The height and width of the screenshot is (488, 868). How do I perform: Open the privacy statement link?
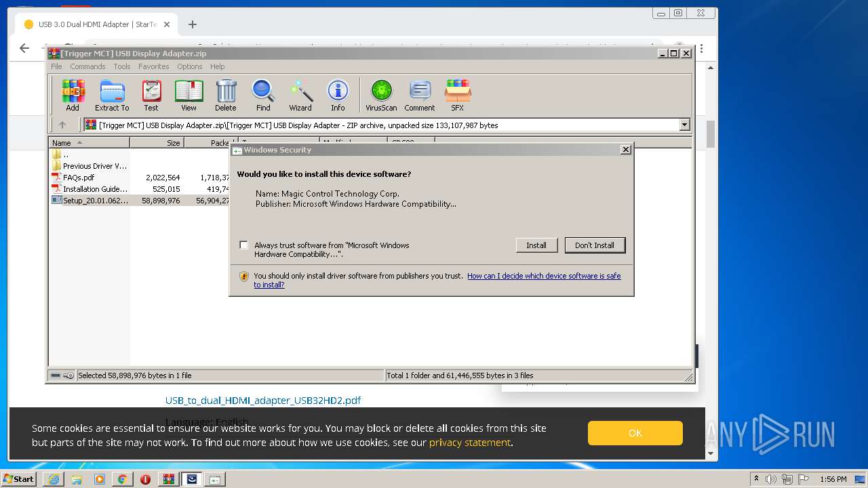tap(470, 443)
